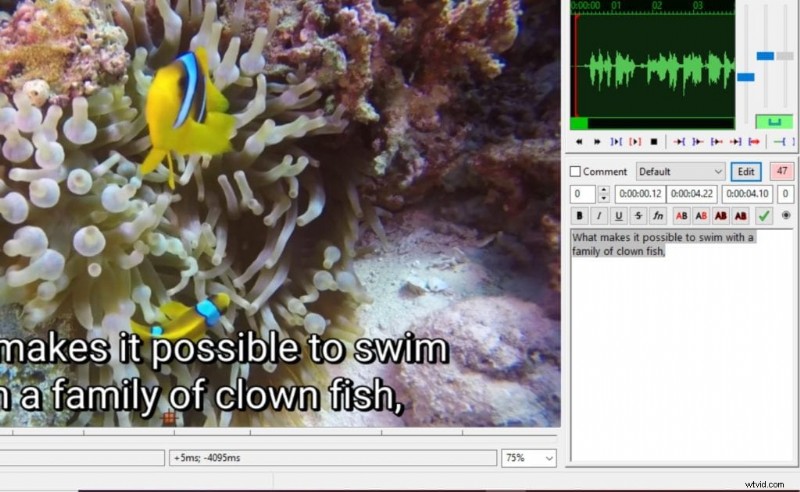Click the +5ms; -4095ms time readout
Viewport: 800px width, 492px height.
[x=333, y=458]
